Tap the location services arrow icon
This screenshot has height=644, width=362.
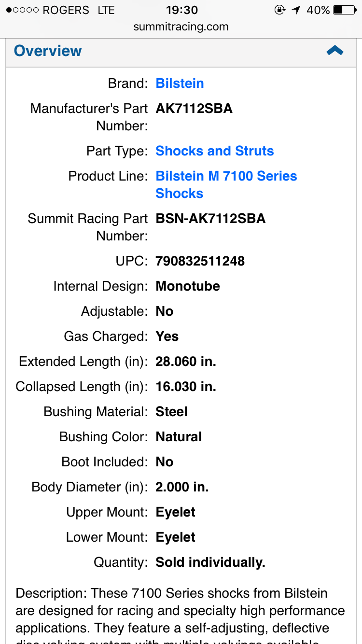click(296, 10)
